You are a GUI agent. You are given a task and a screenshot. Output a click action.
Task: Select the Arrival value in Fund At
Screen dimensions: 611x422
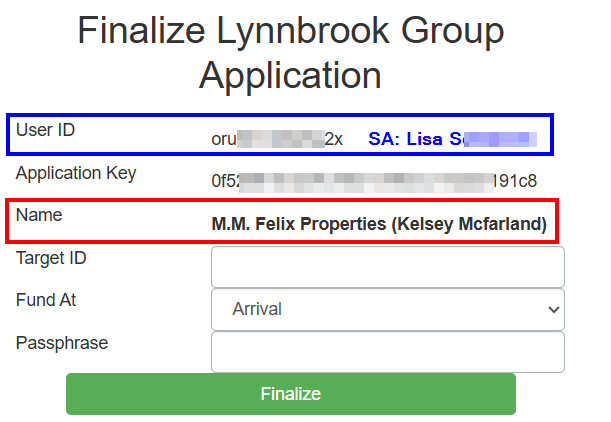coord(258,310)
